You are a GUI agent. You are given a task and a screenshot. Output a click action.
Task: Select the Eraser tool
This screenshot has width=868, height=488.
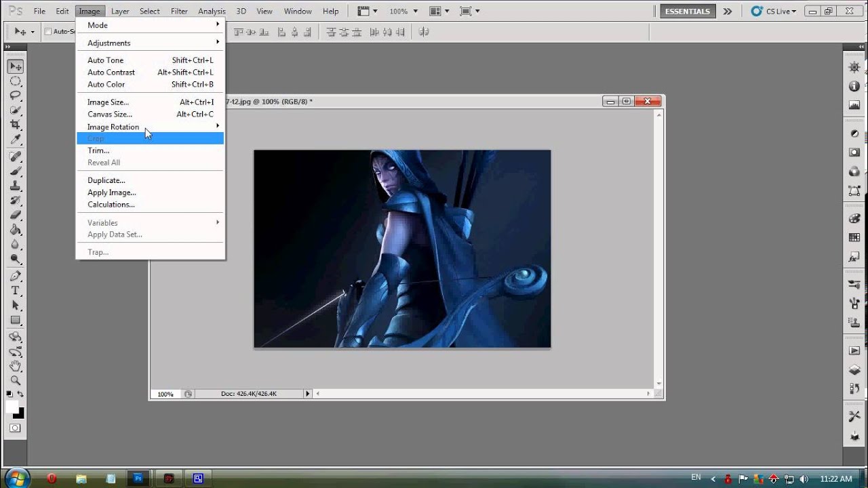click(15, 215)
